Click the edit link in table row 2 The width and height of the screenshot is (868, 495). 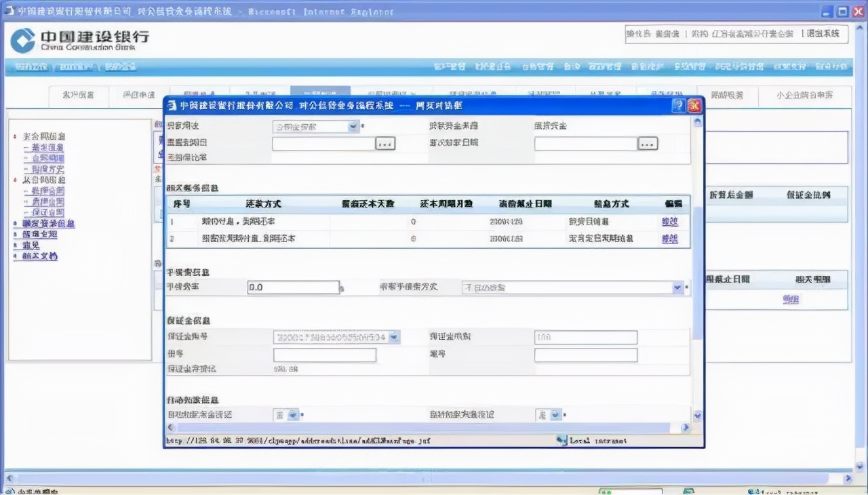point(669,239)
